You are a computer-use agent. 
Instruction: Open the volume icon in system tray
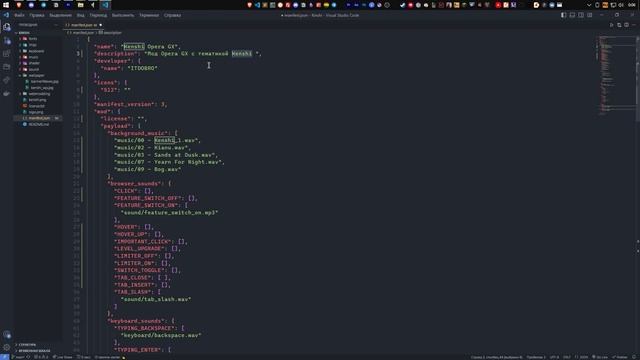click(x=621, y=5)
